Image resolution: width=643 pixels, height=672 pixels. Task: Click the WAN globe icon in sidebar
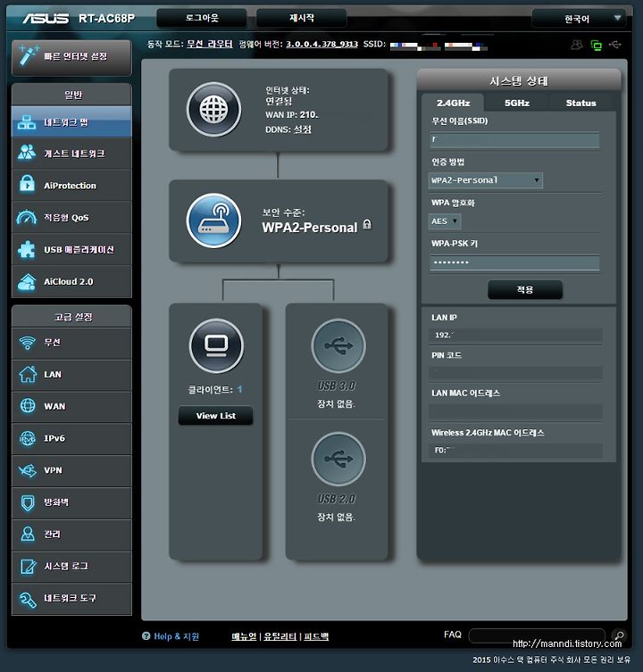(28, 405)
